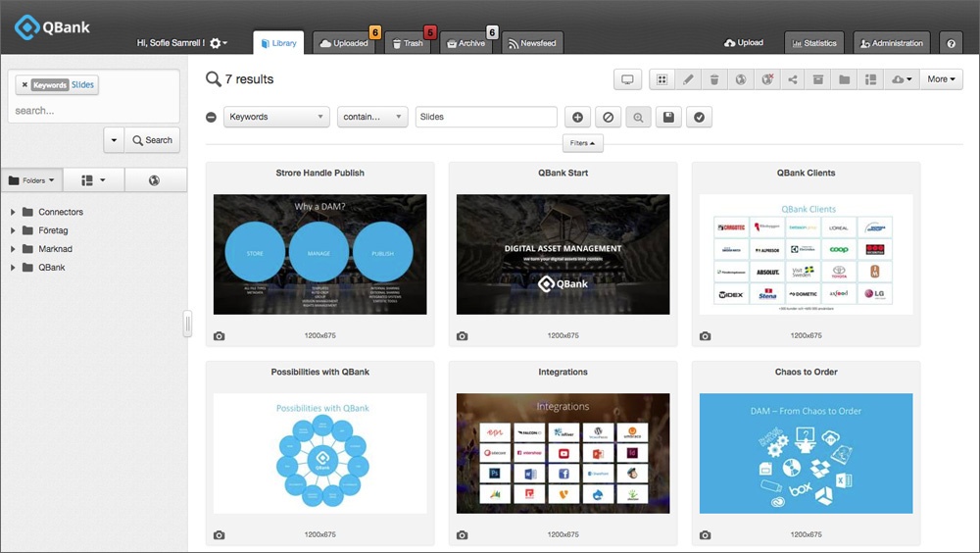980x553 pixels.
Task: Remove the Keywords Slides search tag
Action: pyautogui.click(x=24, y=84)
